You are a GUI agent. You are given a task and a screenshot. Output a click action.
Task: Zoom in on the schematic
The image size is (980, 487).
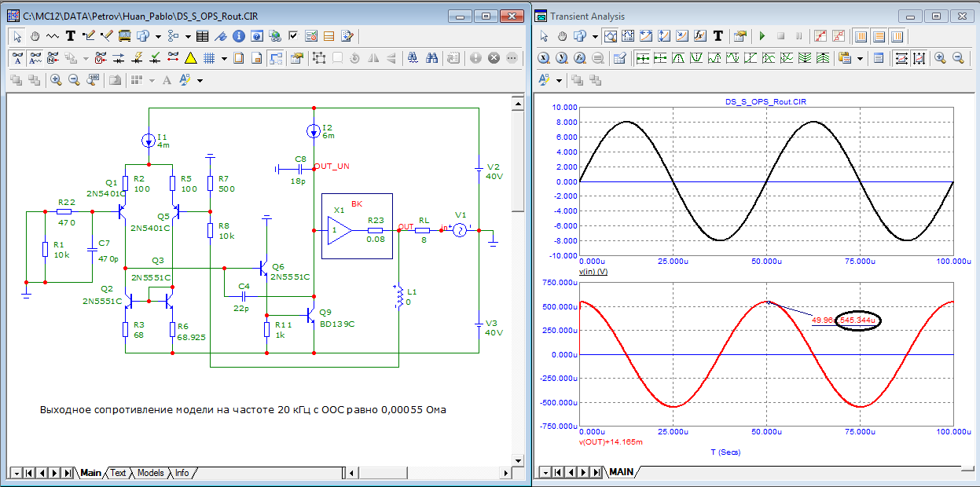click(56, 80)
